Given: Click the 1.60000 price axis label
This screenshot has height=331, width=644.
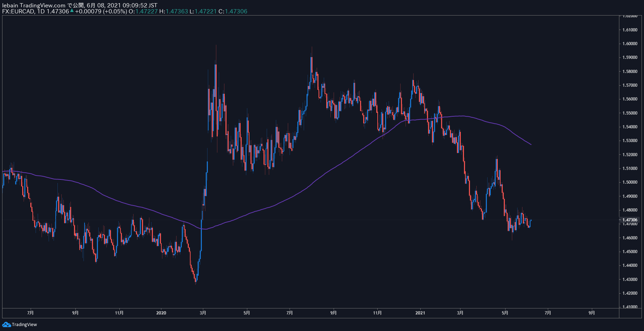Looking at the screenshot, I should pos(630,44).
